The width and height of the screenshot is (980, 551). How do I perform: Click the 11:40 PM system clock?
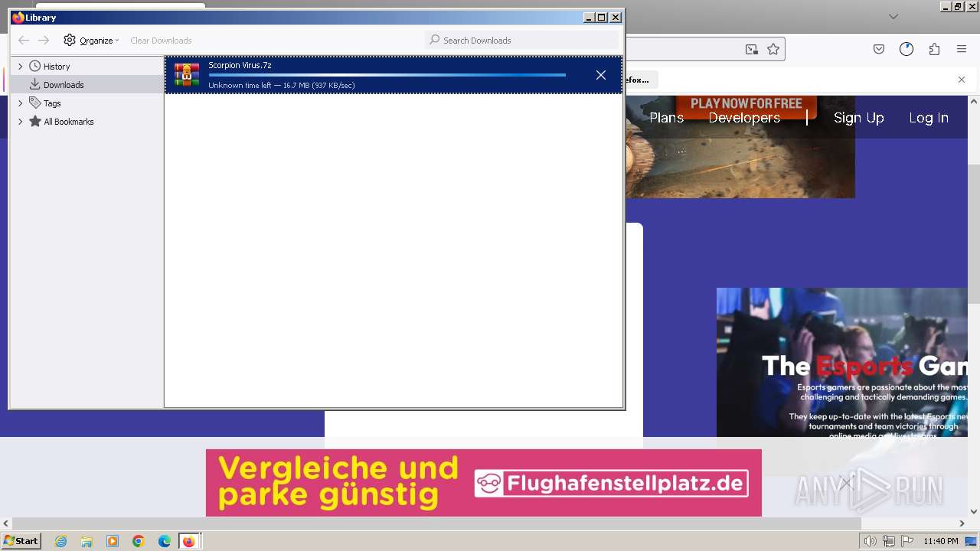941,541
